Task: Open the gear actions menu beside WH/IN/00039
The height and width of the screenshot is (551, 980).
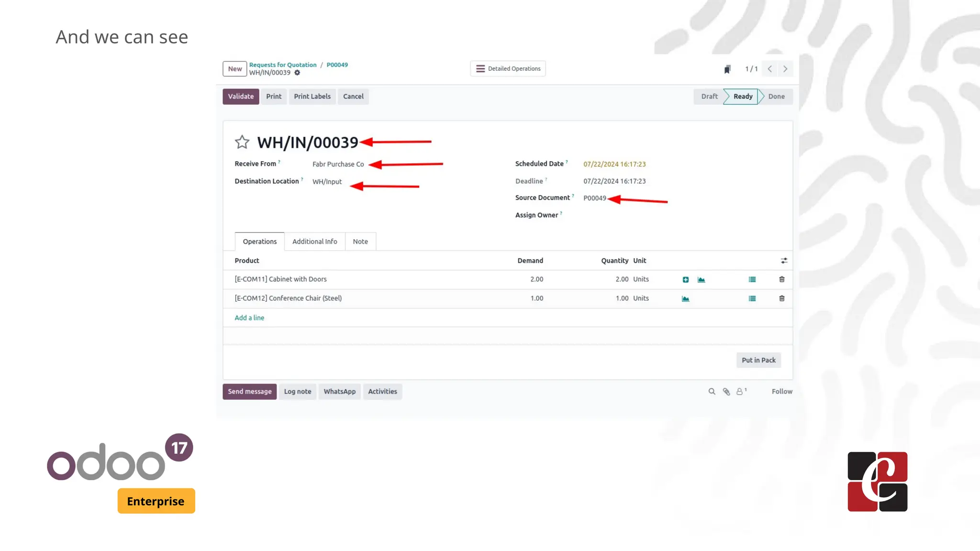Action: 297,73
